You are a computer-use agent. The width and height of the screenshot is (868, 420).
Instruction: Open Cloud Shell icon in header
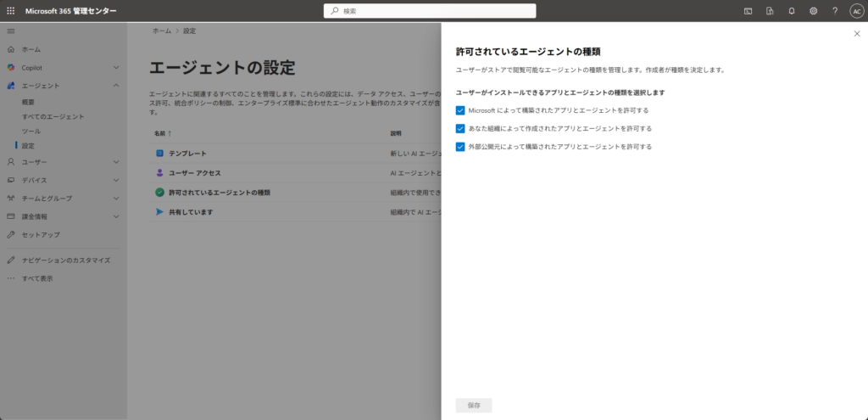pos(748,11)
